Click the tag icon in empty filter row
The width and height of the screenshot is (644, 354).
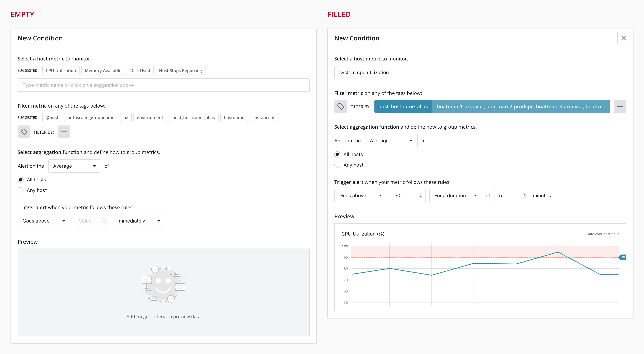point(24,132)
